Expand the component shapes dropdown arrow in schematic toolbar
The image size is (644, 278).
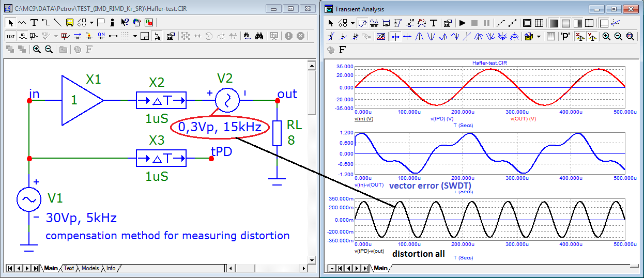pos(91,22)
